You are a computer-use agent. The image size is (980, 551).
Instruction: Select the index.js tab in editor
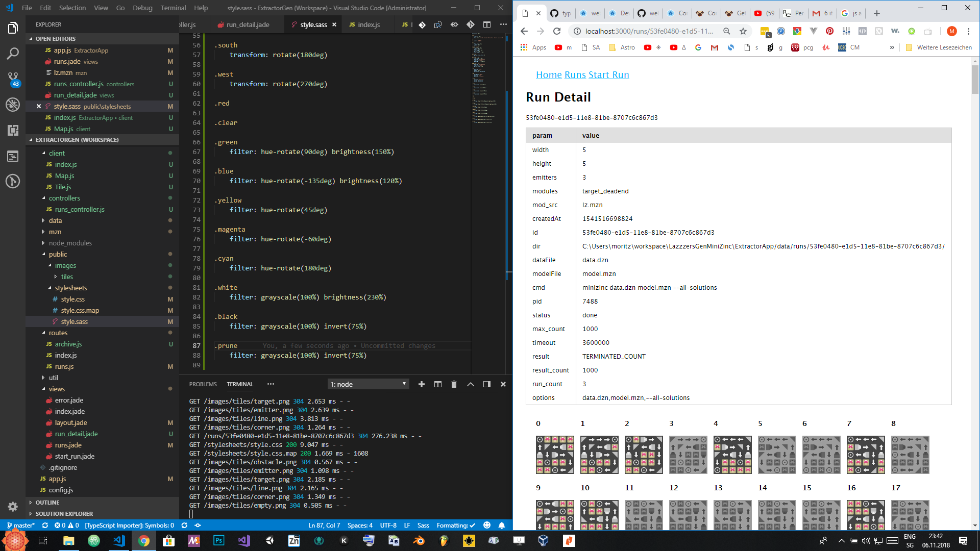click(x=368, y=25)
